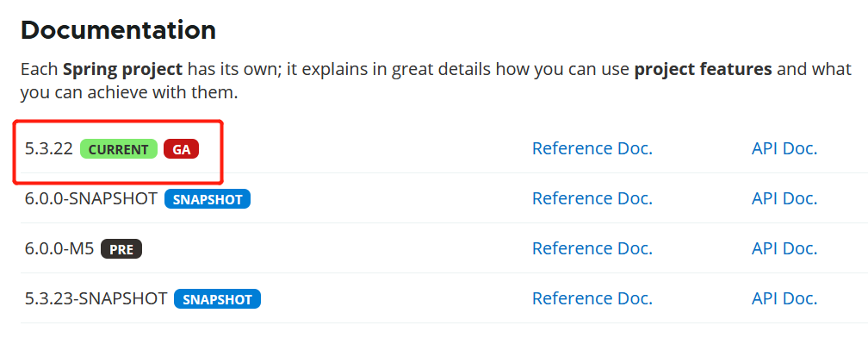The image size is (868, 338).
Task: Open Reference Doc. for 6.0.0-SNAPSHOT
Action: point(592,198)
